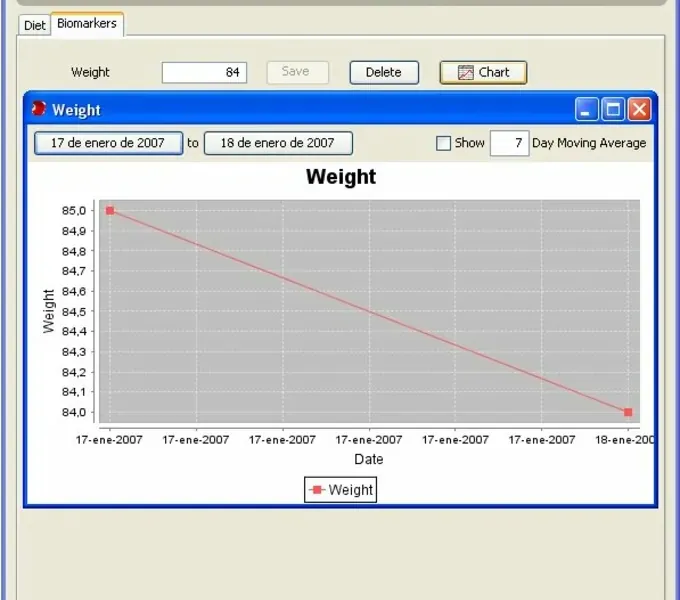Click the Weight legend entry

point(340,490)
